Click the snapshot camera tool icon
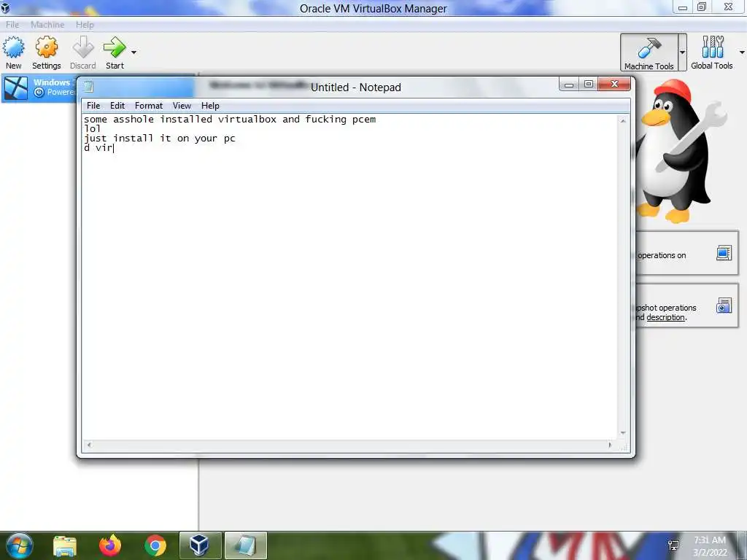Screen dimensions: 747x560 point(724,306)
